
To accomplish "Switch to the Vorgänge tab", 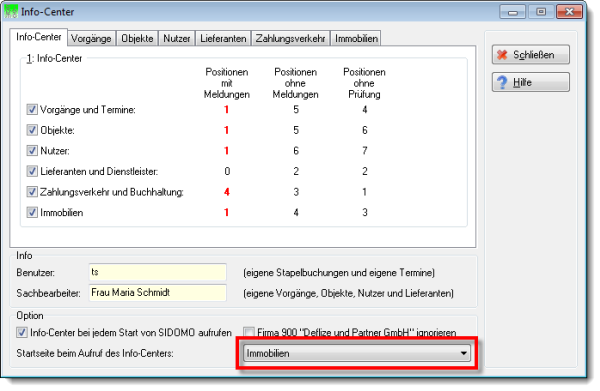I will click(91, 39).
